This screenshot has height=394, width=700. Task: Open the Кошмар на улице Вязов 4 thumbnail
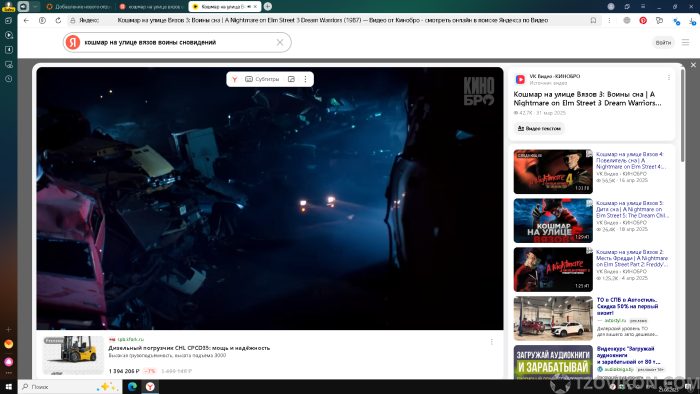coord(553,171)
